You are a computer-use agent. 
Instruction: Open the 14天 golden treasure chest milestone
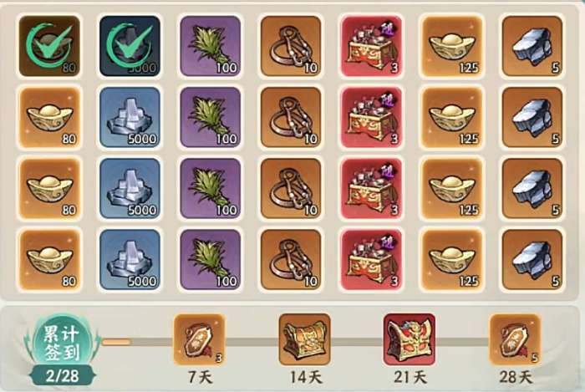click(304, 339)
